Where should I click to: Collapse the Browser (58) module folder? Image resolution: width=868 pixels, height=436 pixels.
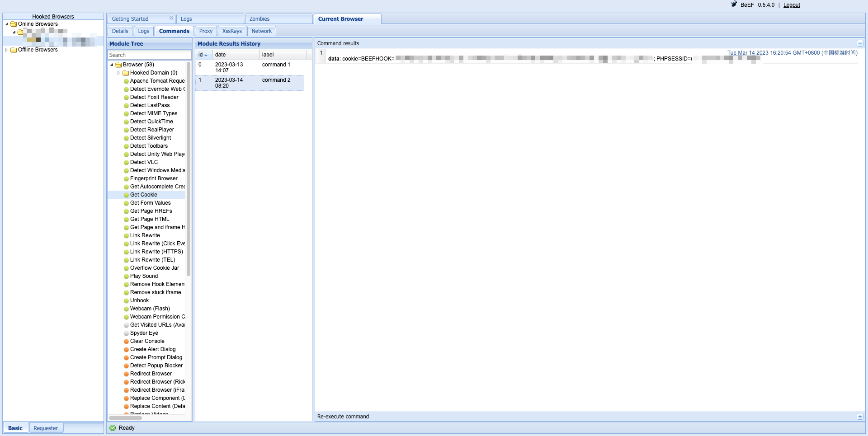112,65
